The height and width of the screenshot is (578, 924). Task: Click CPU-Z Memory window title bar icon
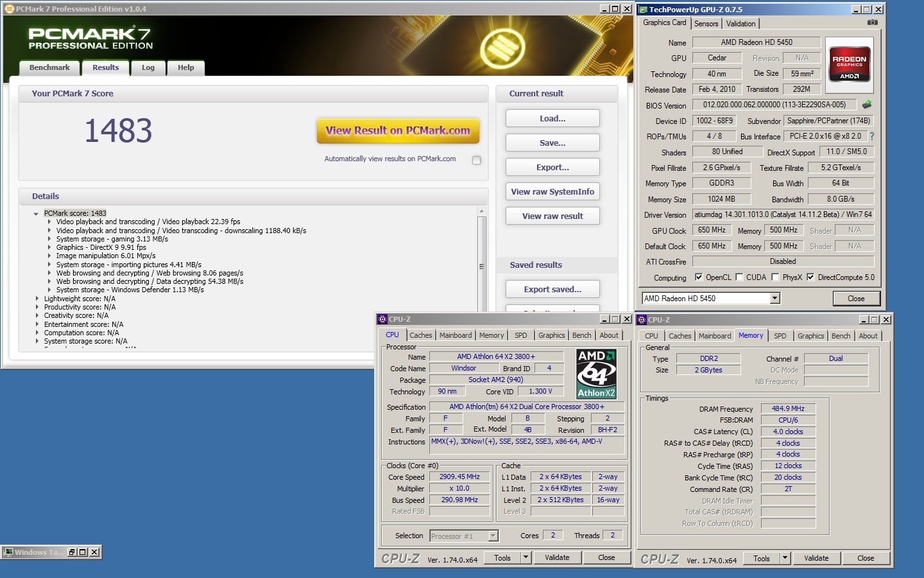click(642, 320)
